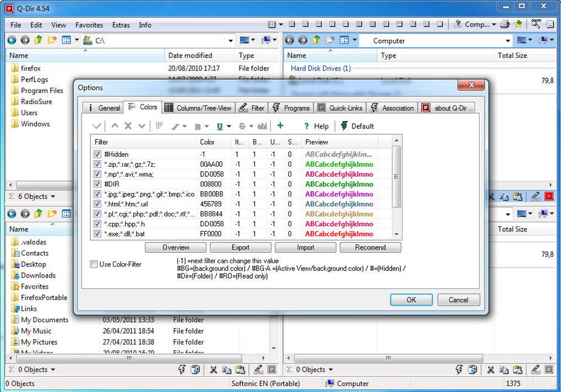The image size is (561, 392).
Task: Click the Overview button
Action: 176,248
